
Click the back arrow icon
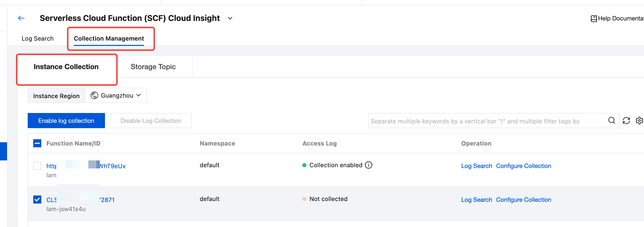click(x=21, y=18)
